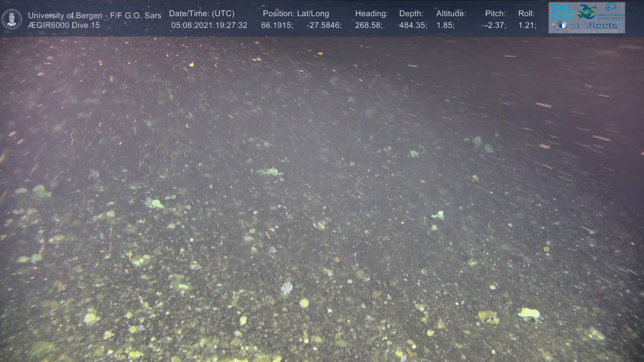Viewport: 644px width, 362px height.
Task: Click the Altitude value 1.85
Action: point(445,25)
